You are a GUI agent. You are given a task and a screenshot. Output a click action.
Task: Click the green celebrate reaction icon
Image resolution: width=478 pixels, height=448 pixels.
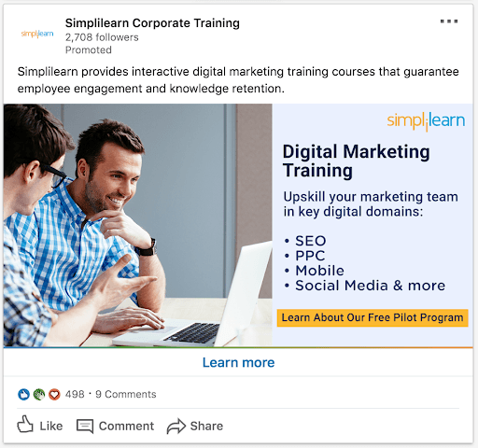39,394
